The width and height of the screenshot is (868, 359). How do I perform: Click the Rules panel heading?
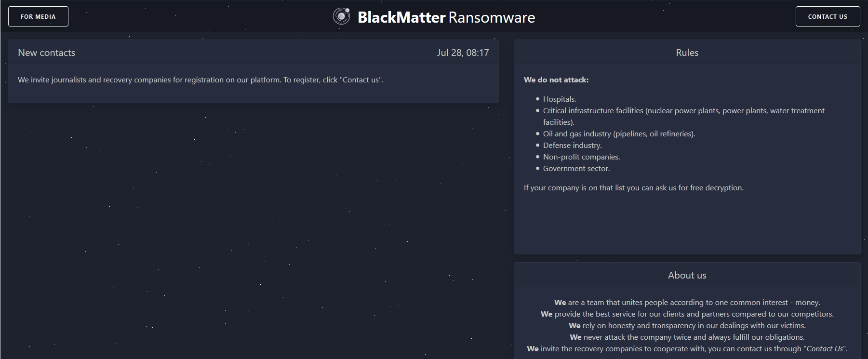pyautogui.click(x=687, y=53)
